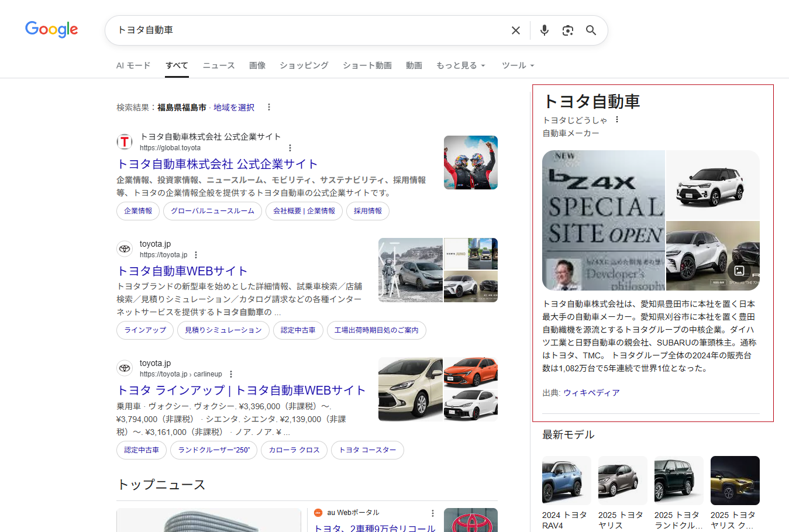The width and height of the screenshot is (789, 532).
Task: Open options menu beside トヨタじどうしゃ
Action: point(616,120)
